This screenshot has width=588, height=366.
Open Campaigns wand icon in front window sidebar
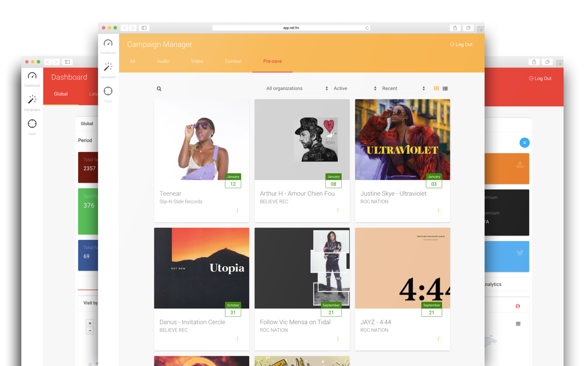(x=108, y=67)
